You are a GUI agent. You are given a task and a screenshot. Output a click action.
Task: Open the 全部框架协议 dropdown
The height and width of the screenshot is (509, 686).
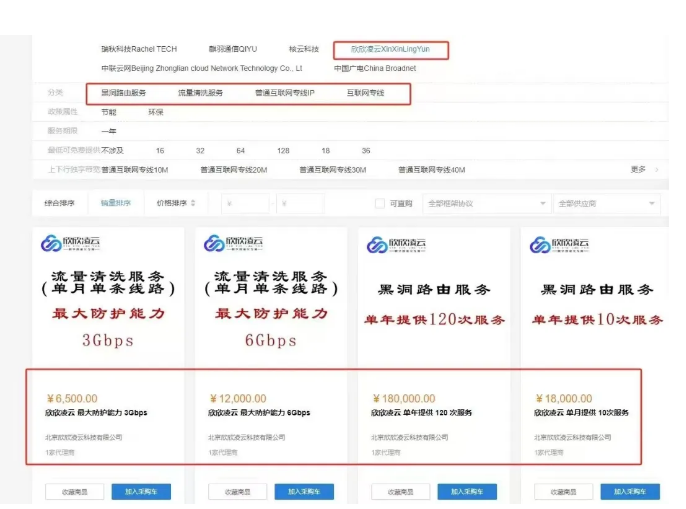[x=486, y=204]
